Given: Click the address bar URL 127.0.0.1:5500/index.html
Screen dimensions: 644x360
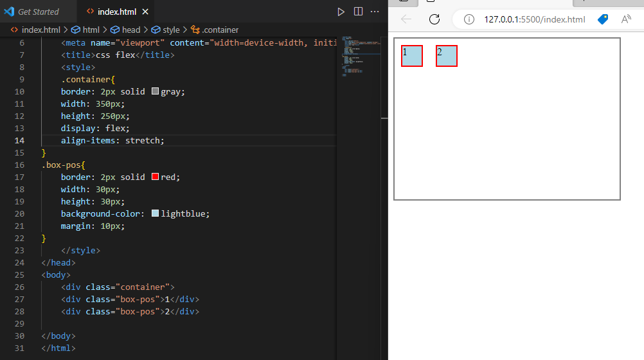Looking at the screenshot, I should pos(534,19).
